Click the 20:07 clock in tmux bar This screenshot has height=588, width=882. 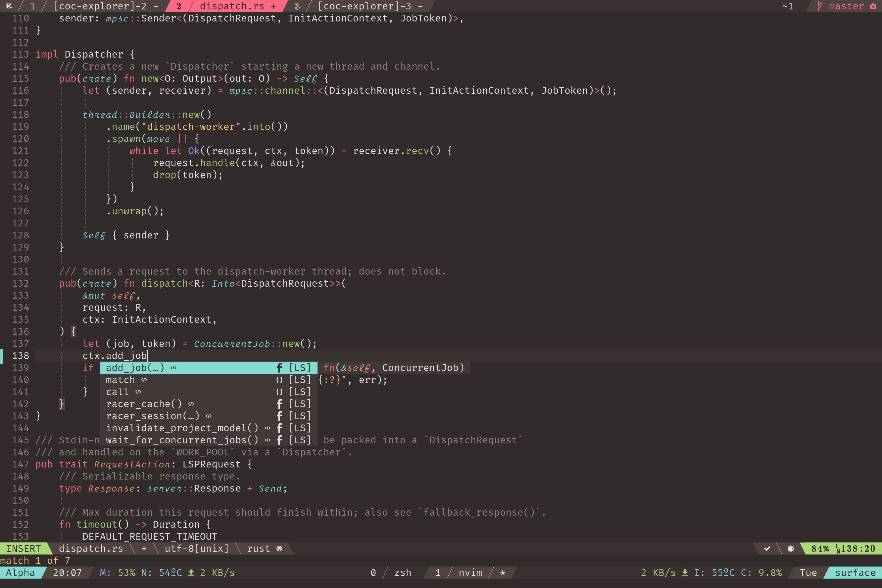(68, 573)
